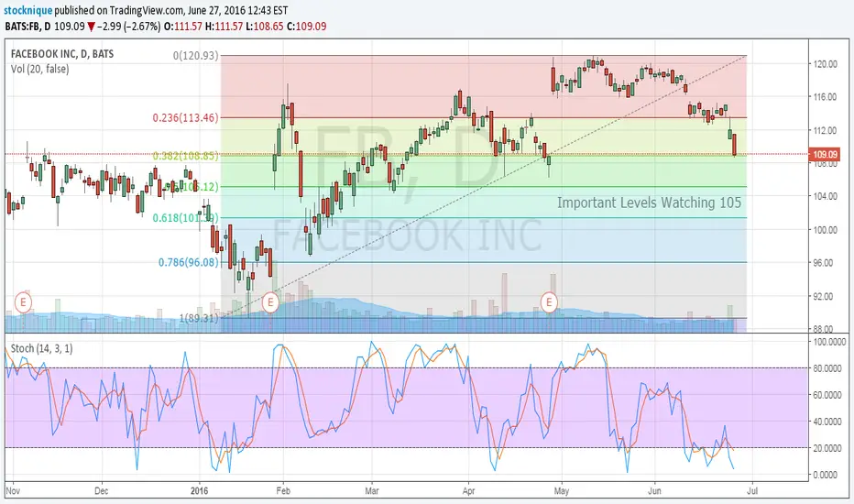Viewport: 854px width, 504px height.
Task: Click the earnings E marker near Feb
Action: (x=270, y=301)
